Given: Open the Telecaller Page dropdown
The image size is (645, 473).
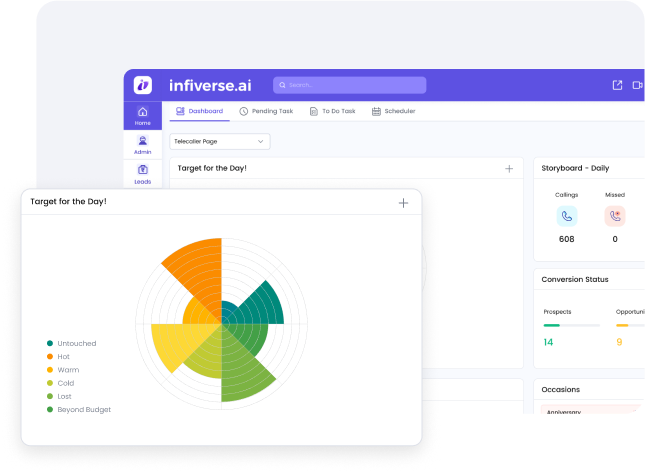Looking at the screenshot, I should click(x=220, y=142).
